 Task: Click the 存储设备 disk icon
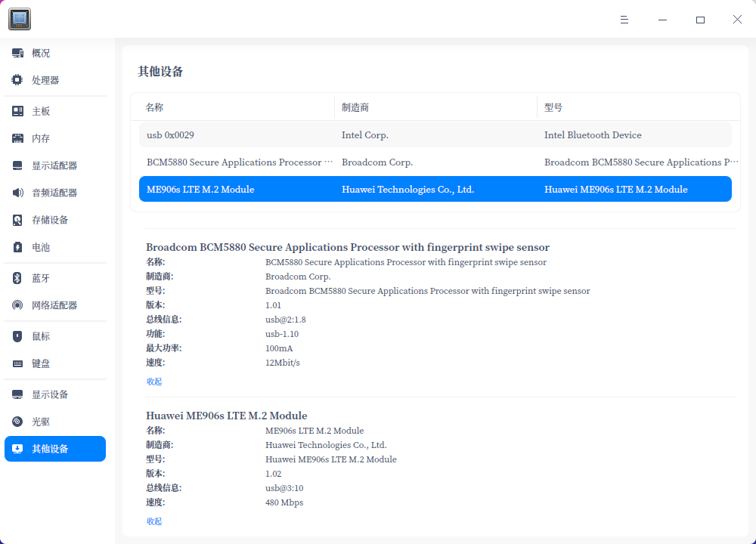(18, 220)
